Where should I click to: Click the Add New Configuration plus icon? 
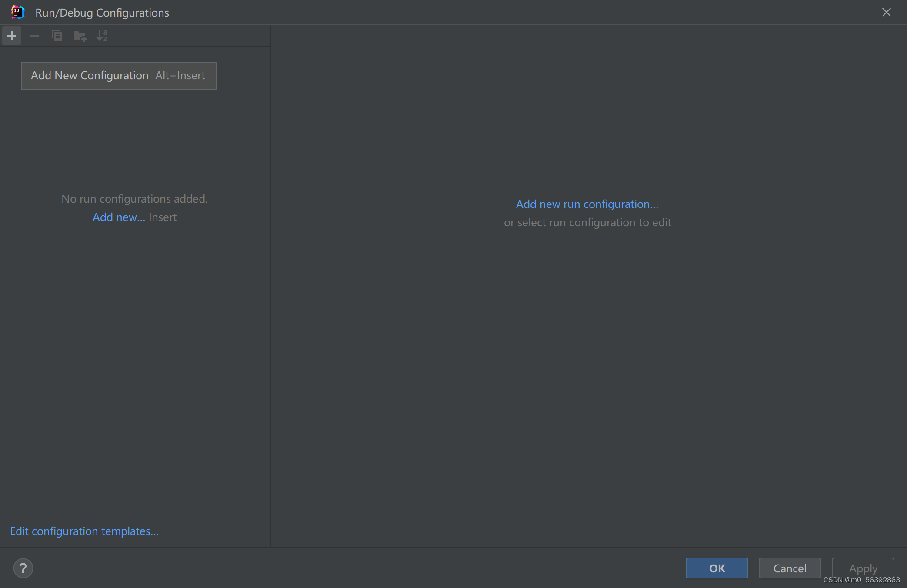(x=12, y=36)
